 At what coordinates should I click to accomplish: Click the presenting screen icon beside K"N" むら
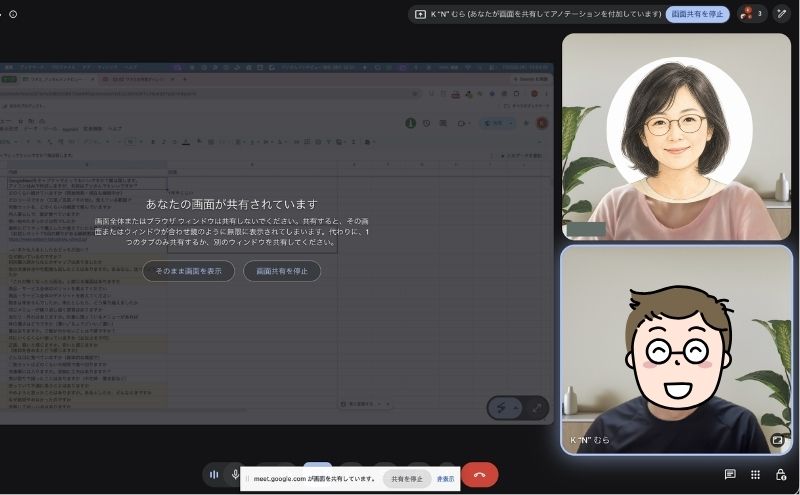(420, 14)
